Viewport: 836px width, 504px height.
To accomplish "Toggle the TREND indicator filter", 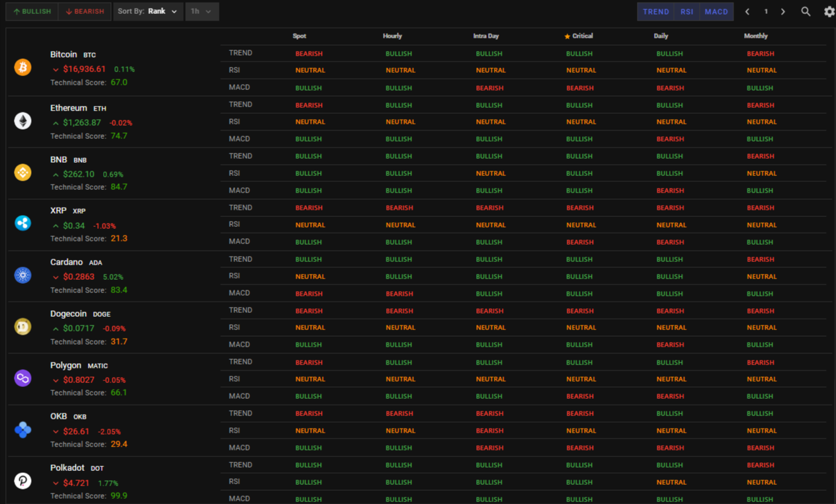I will click(655, 11).
